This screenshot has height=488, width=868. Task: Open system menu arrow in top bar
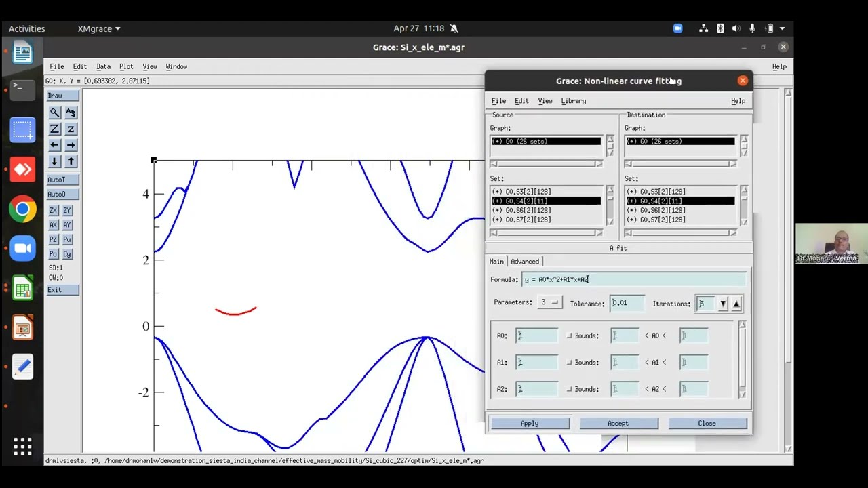click(782, 28)
